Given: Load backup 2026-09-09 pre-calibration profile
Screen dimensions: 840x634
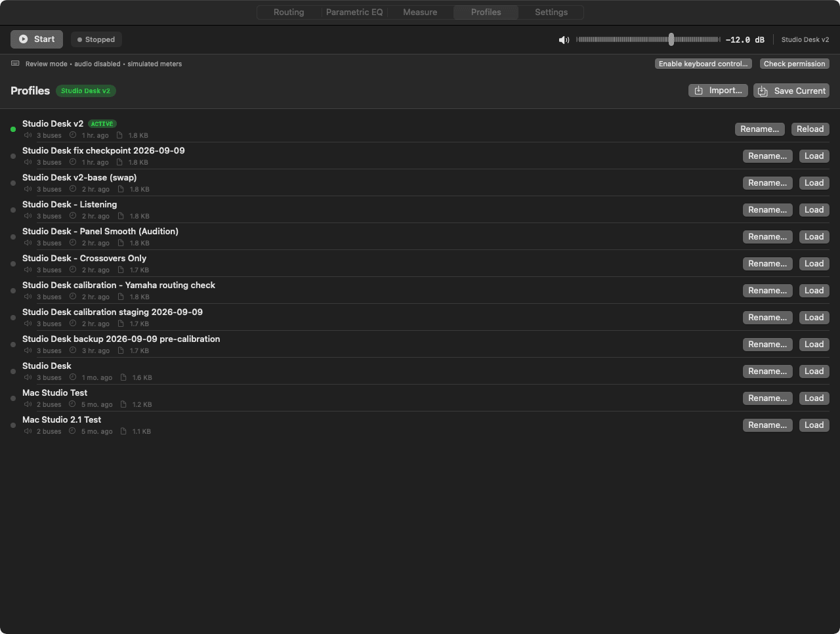Looking at the screenshot, I should [x=814, y=345].
